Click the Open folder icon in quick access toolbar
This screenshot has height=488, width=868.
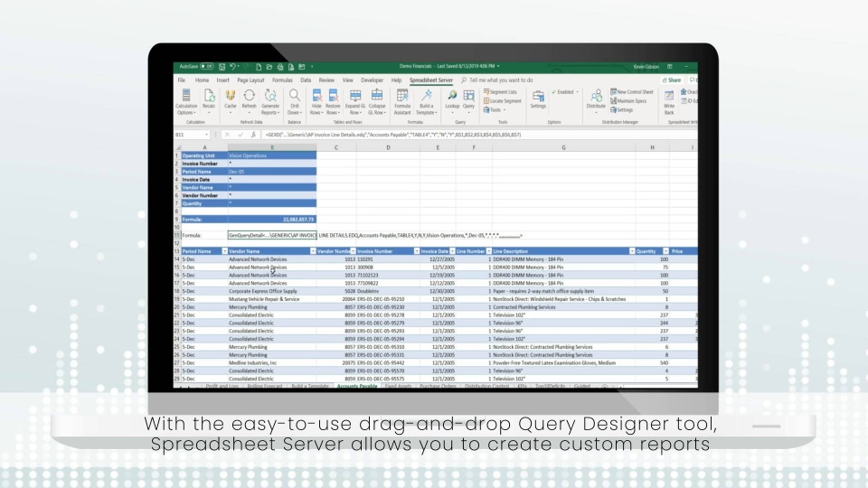click(x=269, y=67)
